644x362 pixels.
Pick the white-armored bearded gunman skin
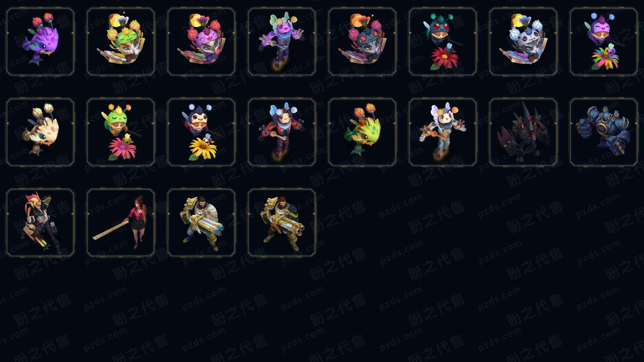pos(201,223)
